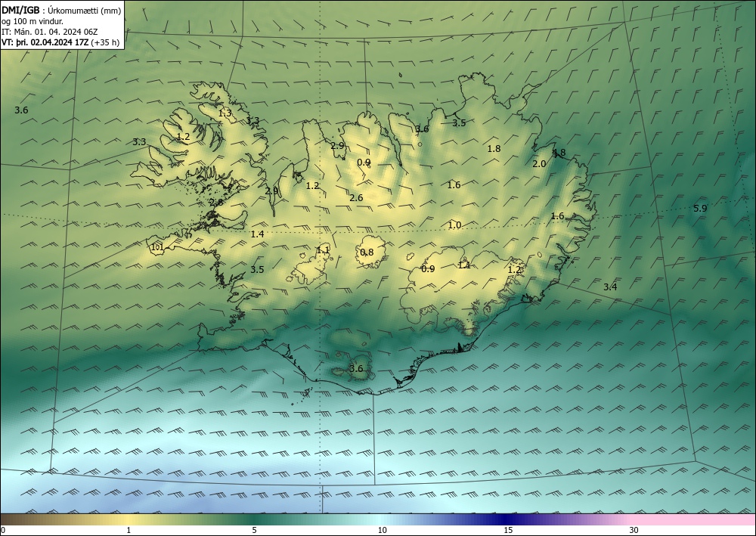This screenshot has width=756, height=536.
Task: Click the 3.6 value on the southern glacier
Action: pyautogui.click(x=356, y=369)
